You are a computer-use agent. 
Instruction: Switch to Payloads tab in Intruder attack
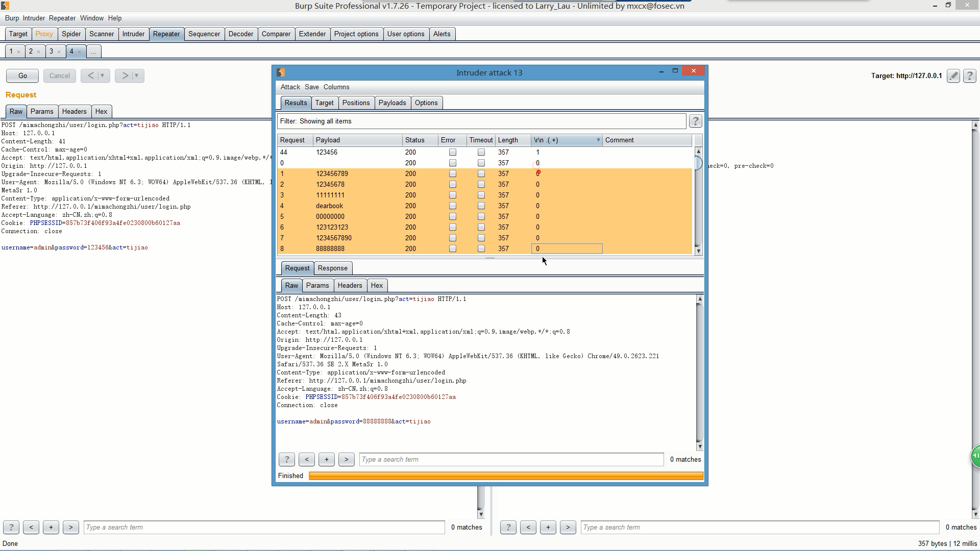(x=392, y=103)
